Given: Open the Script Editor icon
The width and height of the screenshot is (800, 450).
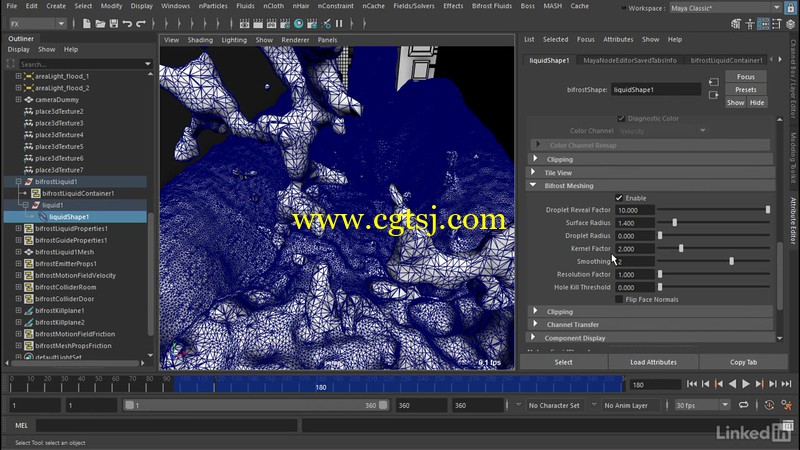Looking at the screenshot, I should coord(788,425).
